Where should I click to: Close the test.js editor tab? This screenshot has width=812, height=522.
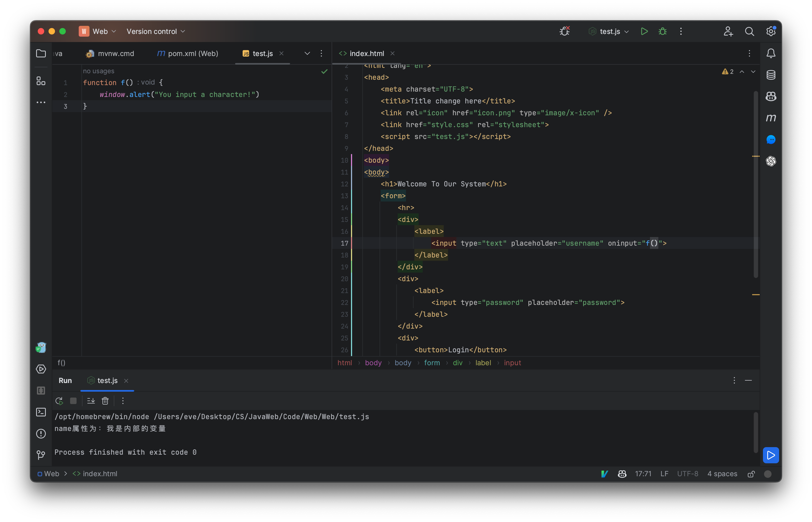pyautogui.click(x=281, y=54)
